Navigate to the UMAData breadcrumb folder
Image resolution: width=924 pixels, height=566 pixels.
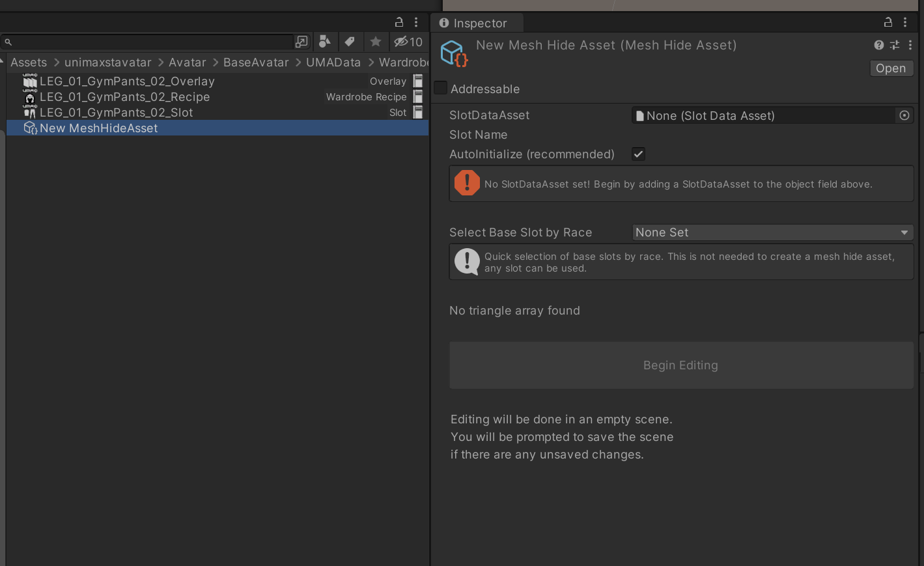333,63
